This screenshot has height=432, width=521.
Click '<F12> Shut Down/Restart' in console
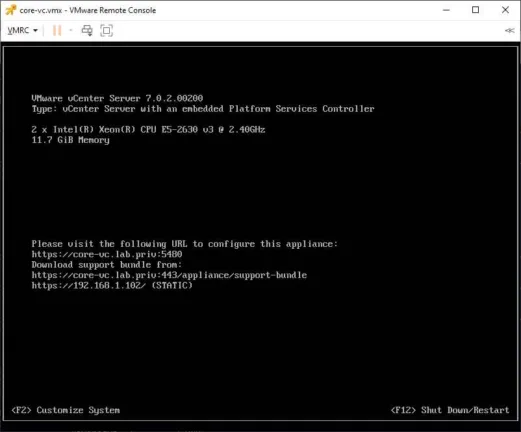coord(450,410)
